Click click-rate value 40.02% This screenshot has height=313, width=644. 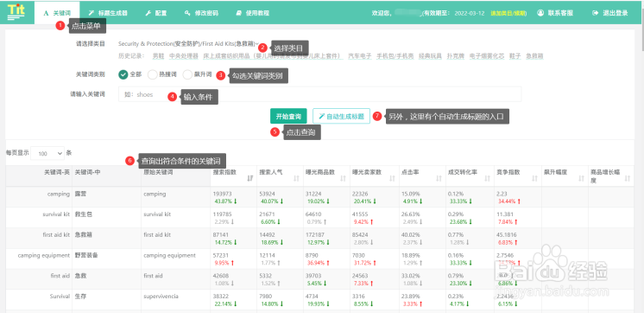[x=410, y=235]
